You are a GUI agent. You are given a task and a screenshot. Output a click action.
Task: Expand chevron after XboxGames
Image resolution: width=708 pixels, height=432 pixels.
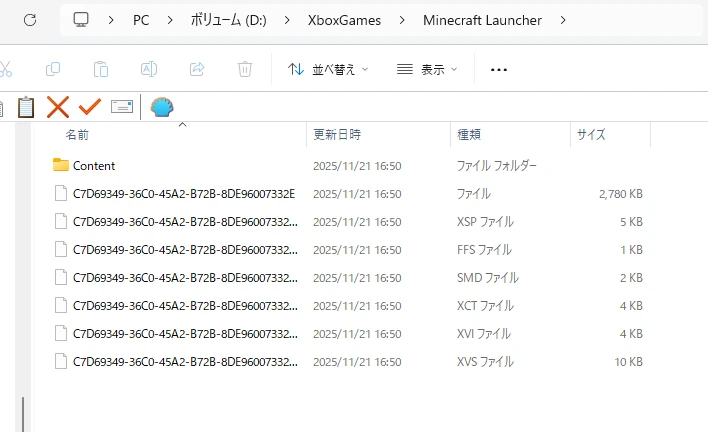point(402,20)
